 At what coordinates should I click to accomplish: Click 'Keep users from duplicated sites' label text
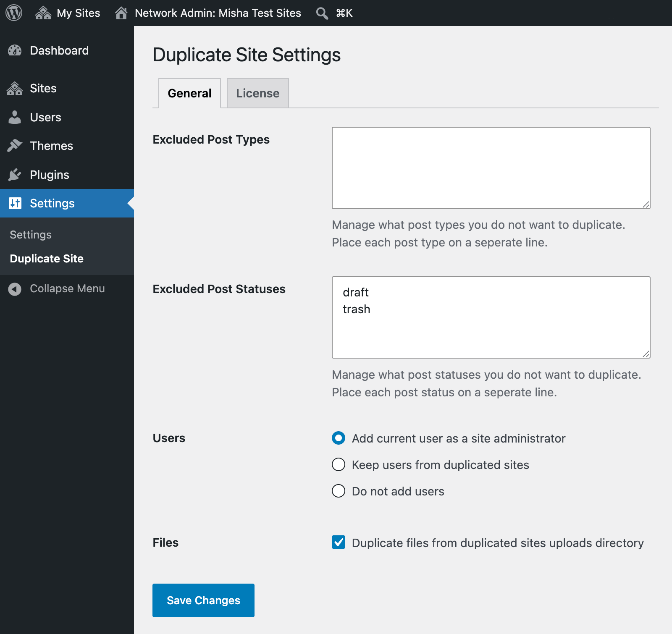pos(441,465)
